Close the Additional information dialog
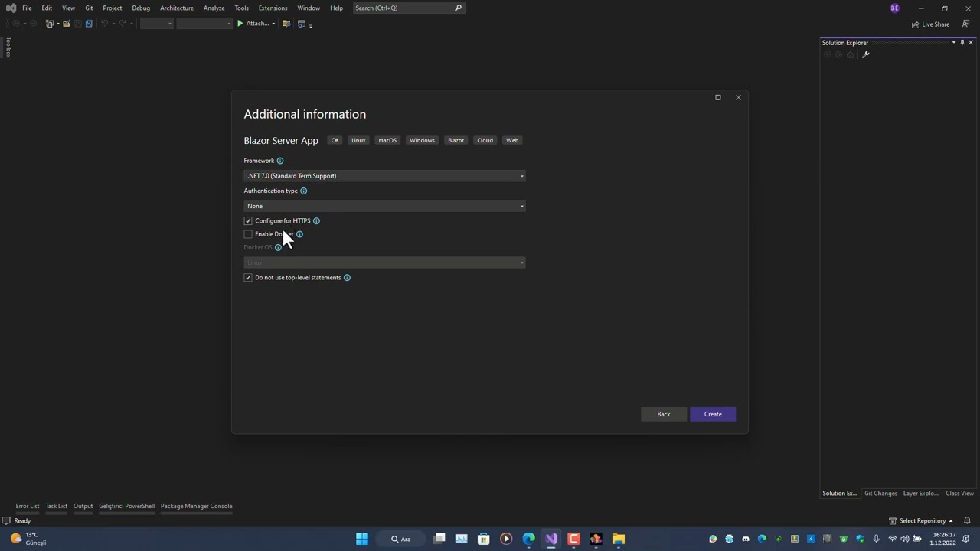 pos(738,97)
